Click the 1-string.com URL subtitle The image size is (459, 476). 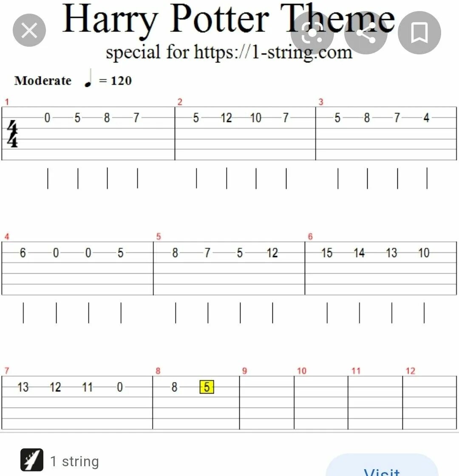(x=229, y=52)
